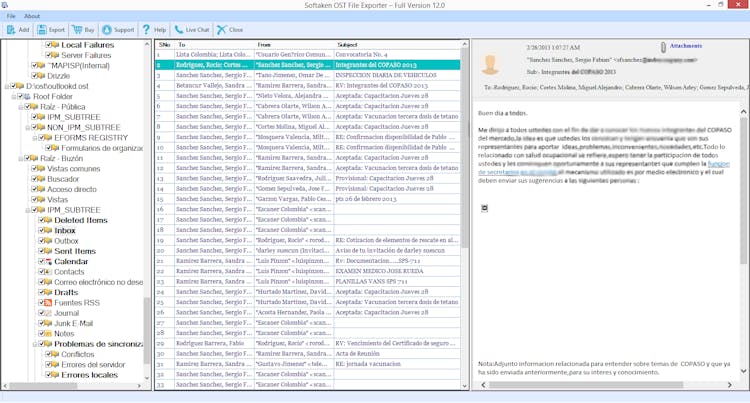Select the Acceso directo folder
This screenshot has height=403, width=750.
(72, 189)
